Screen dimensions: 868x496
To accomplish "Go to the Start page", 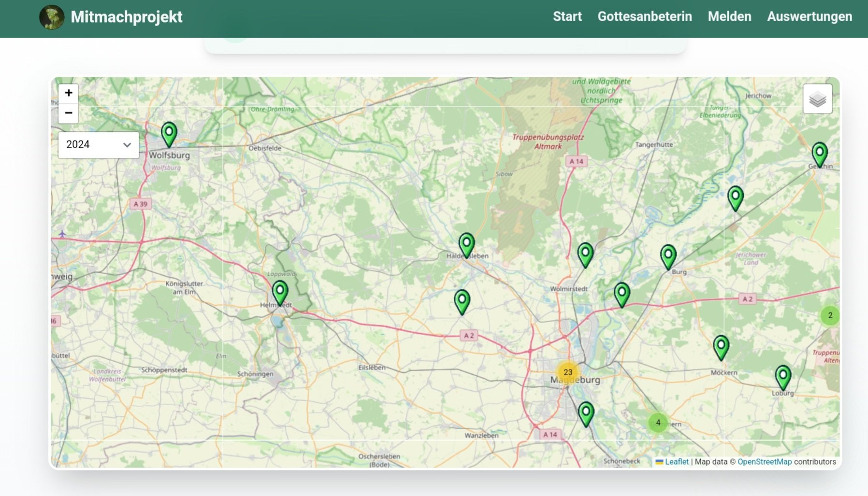I will click(567, 16).
